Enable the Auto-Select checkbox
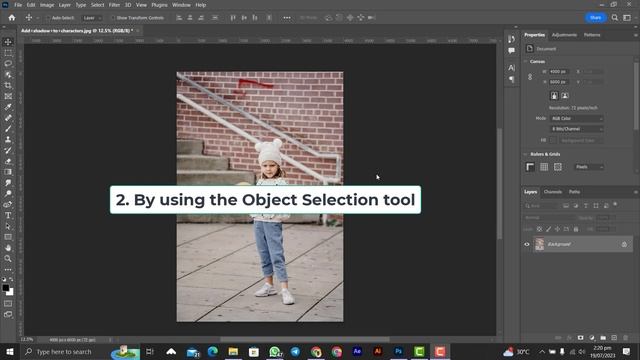Screen dimensions: 640x360 click(x=48, y=18)
